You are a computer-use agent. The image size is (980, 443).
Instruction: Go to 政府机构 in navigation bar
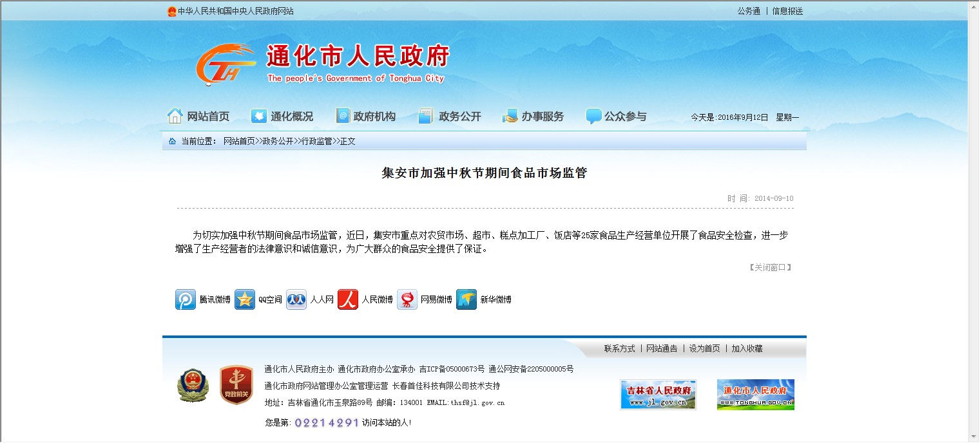[366, 117]
